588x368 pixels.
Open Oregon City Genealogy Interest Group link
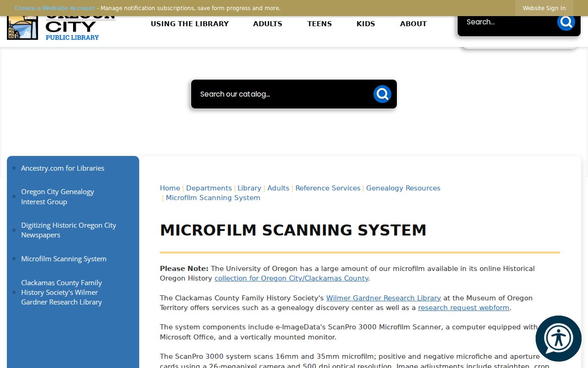point(57,197)
